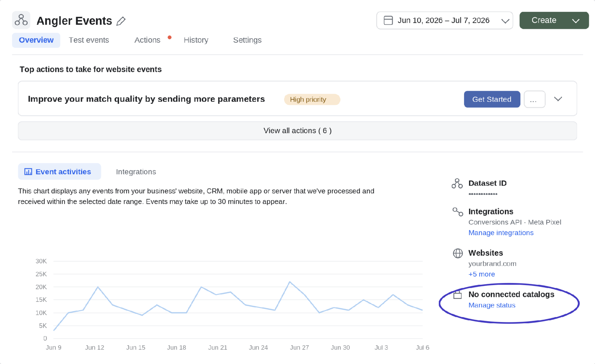Open the more options ellipsis button
Viewport: 595px width, 364px height.
click(x=534, y=99)
